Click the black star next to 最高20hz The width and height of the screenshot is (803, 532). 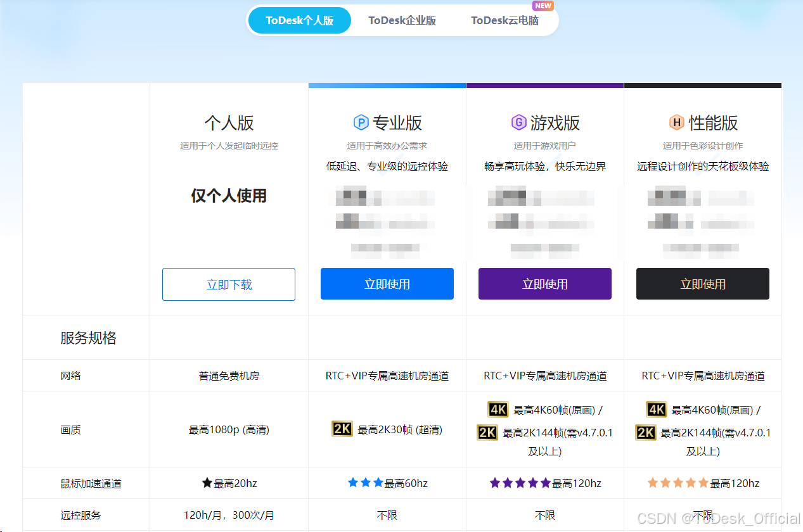coord(207,483)
